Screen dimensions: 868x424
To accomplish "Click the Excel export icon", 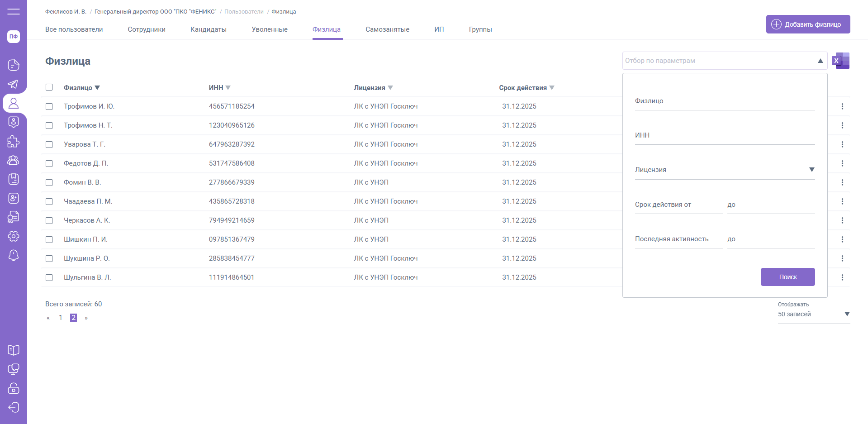I will point(840,61).
